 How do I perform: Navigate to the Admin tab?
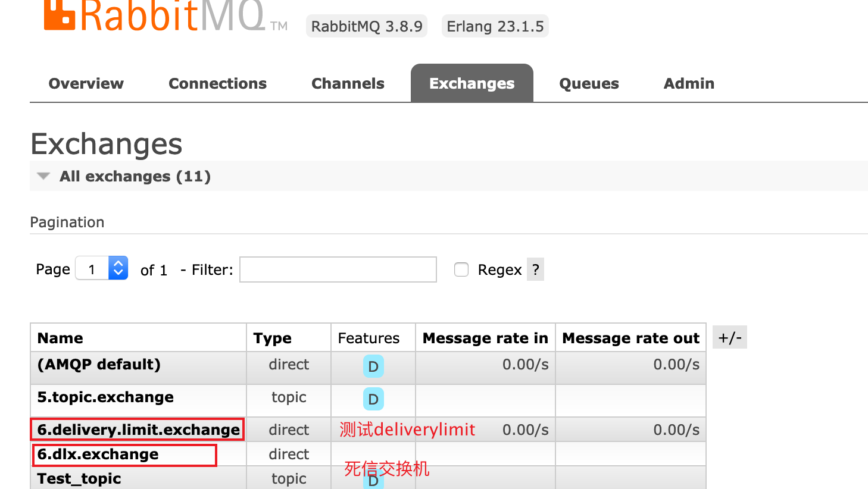tap(689, 84)
